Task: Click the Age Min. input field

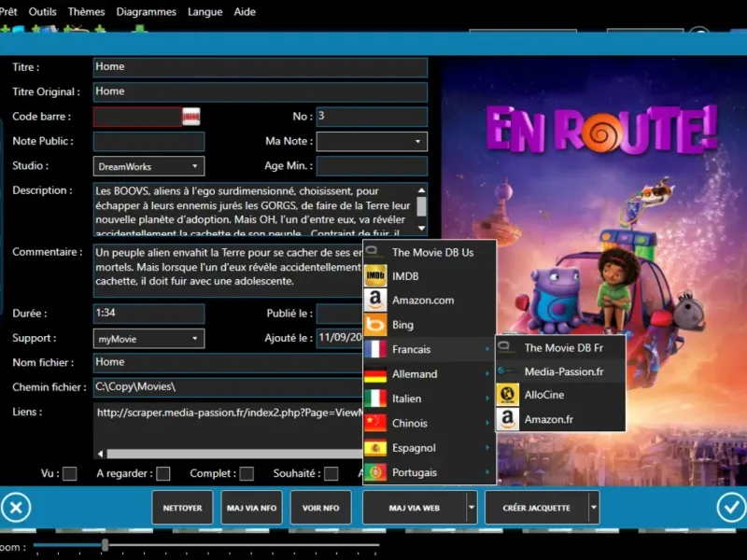Action: pos(372,166)
